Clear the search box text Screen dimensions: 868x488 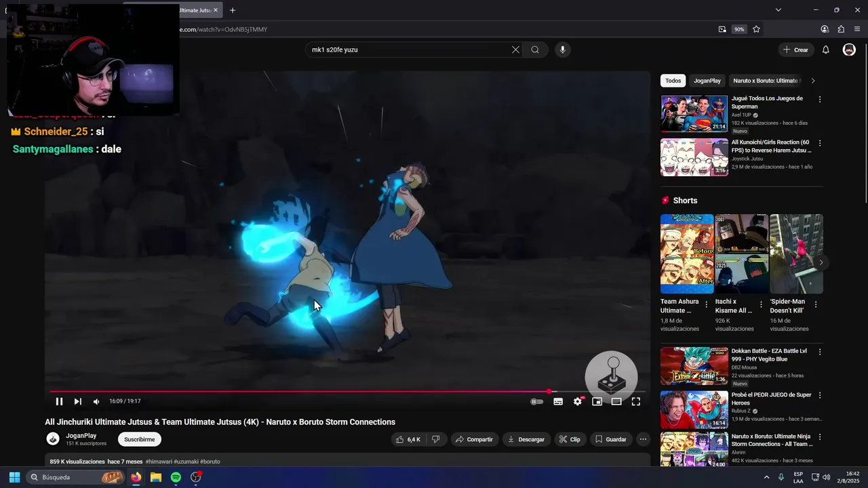[515, 49]
